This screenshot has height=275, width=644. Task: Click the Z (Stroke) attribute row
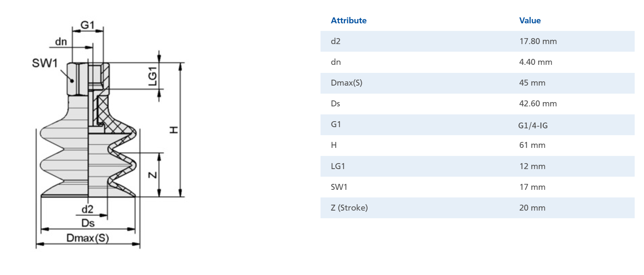tap(477, 208)
